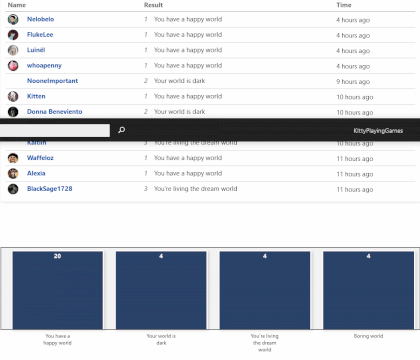Click the 'Your world is dark' chart label
The width and height of the screenshot is (420, 360).
[x=161, y=339]
